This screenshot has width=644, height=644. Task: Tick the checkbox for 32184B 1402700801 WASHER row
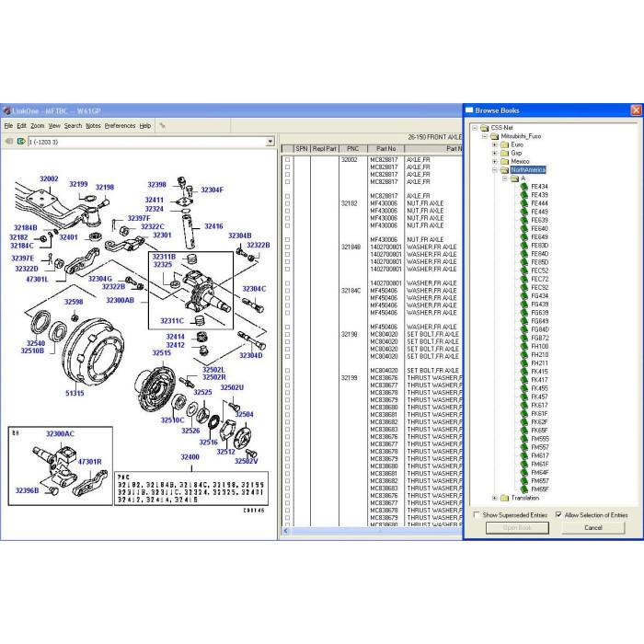(287, 247)
